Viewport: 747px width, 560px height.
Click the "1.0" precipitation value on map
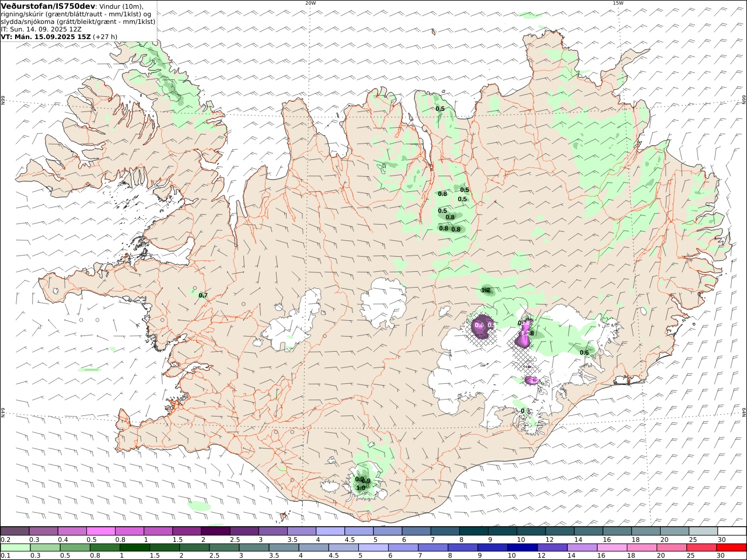click(361, 488)
